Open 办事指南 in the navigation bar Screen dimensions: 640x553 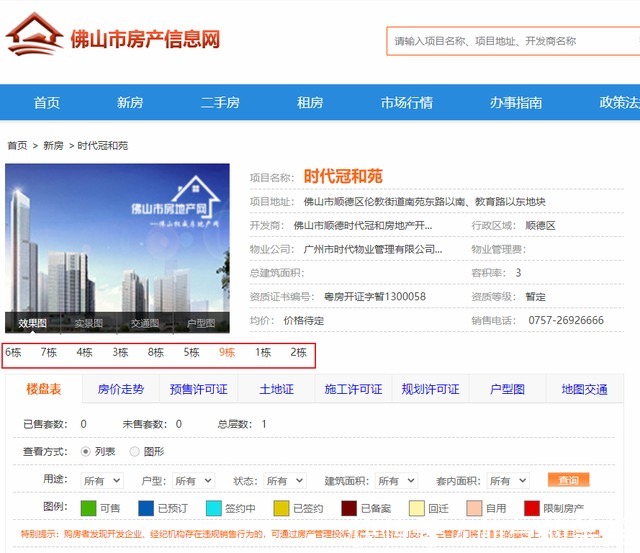click(x=516, y=102)
